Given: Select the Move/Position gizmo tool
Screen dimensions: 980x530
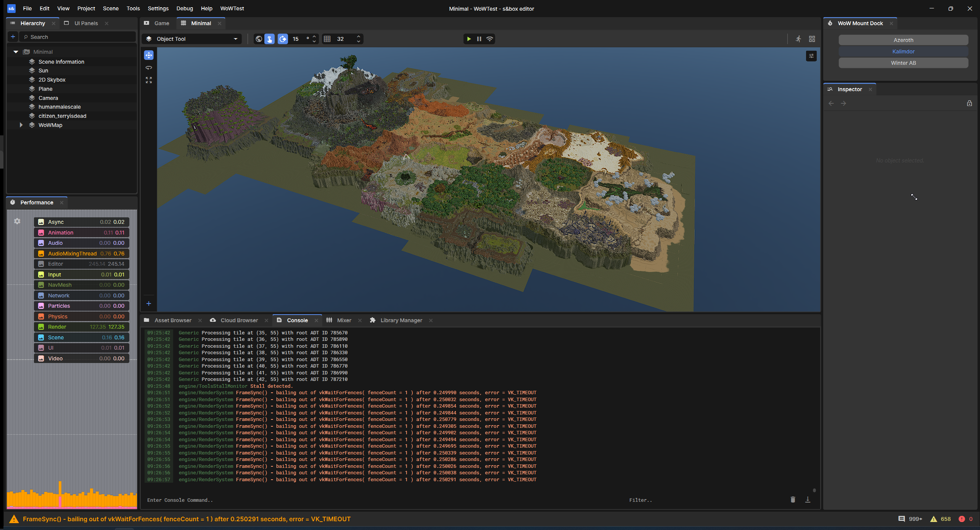Looking at the screenshot, I should (149, 55).
